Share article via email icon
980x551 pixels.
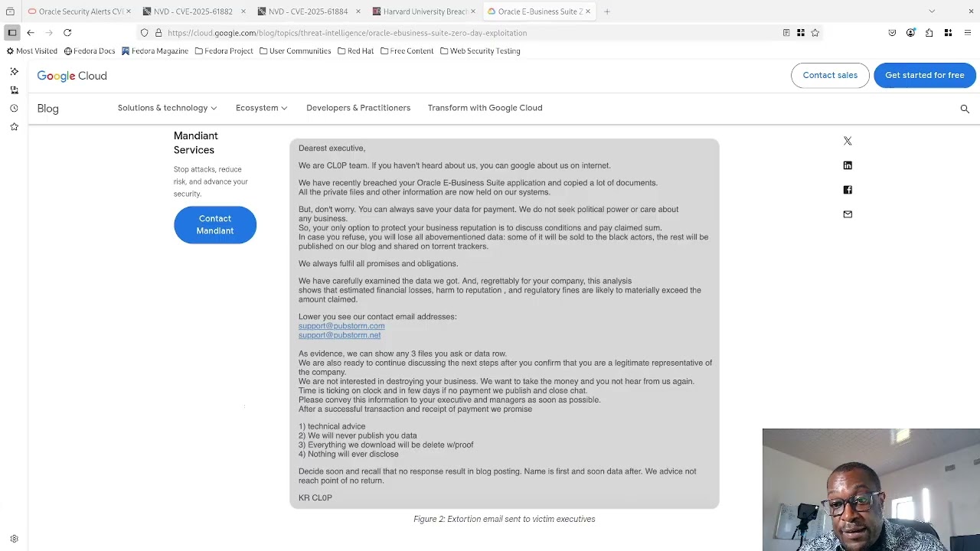848,214
